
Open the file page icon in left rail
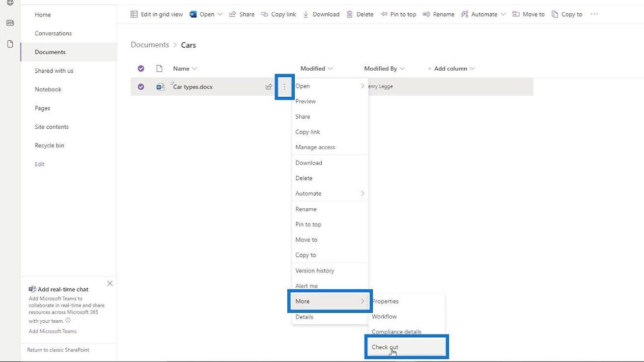pos(10,44)
